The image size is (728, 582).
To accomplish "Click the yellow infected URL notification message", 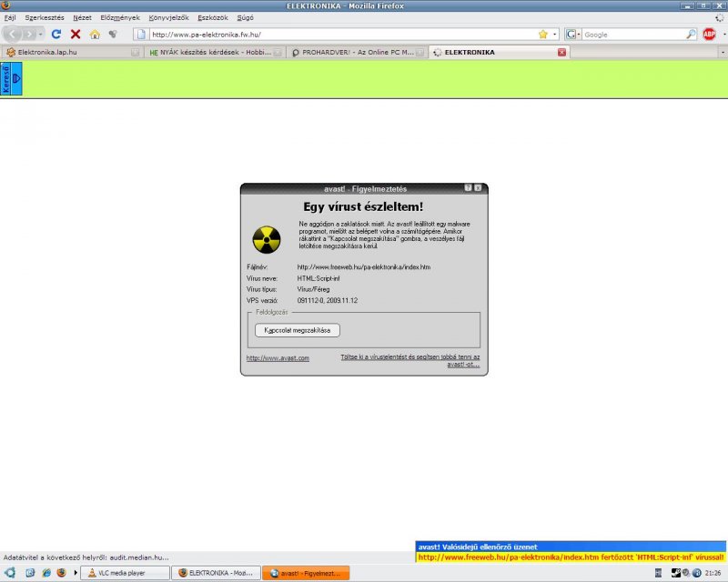I will pyautogui.click(x=571, y=557).
